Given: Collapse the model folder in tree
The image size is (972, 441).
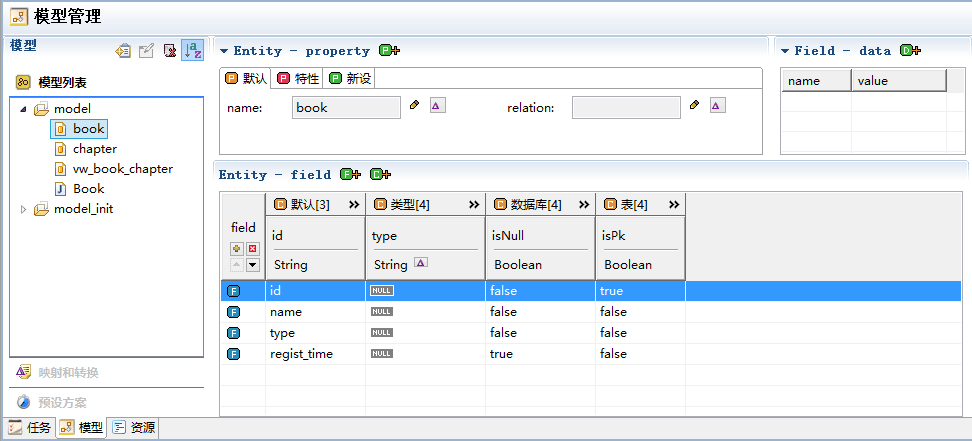Looking at the screenshot, I should pos(24,109).
